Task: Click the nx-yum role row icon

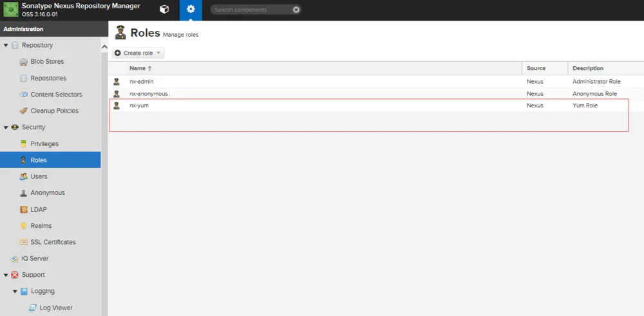Action: coord(117,106)
